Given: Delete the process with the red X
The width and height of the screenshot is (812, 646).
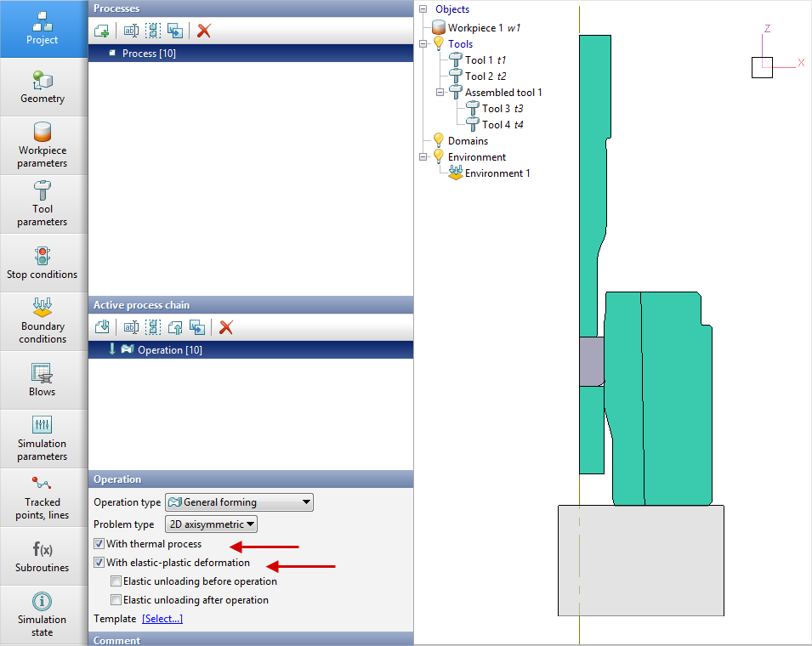Looking at the screenshot, I should click(204, 31).
